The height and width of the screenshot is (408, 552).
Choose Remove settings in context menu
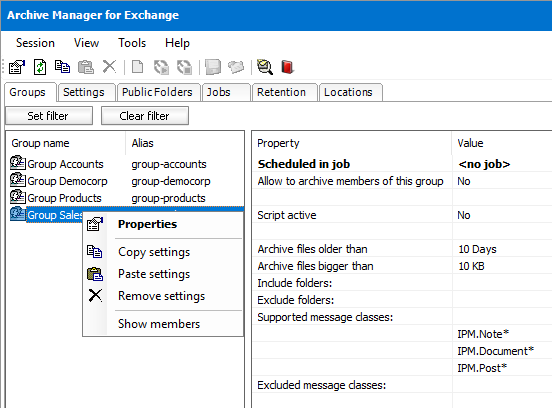[x=163, y=296]
